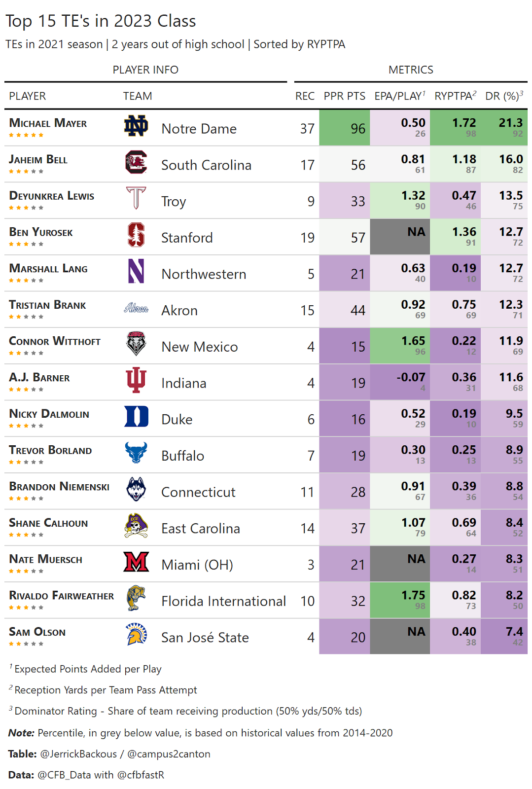Click the Stanford tree logo
This screenshot has width=532, height=789.
pos(136,235)
